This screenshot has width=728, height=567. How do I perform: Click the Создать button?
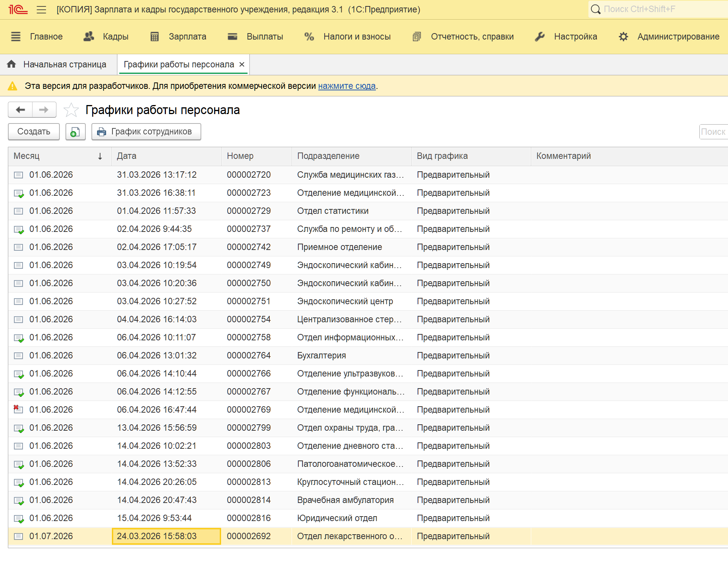pos(34,131)
